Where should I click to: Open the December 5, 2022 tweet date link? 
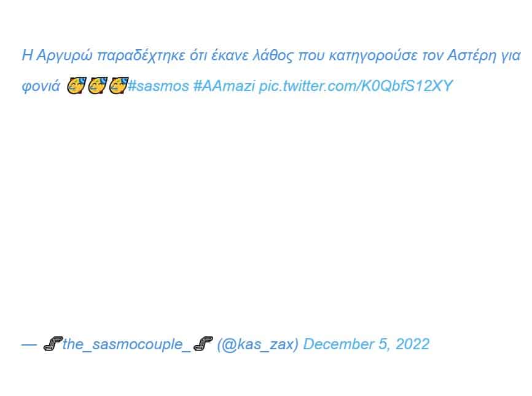pos(366,344)
